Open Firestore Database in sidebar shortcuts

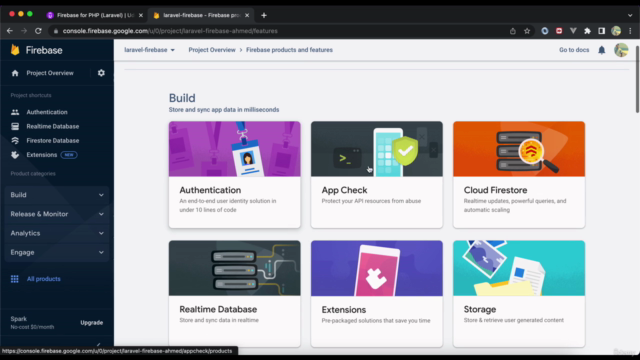(53, 140)
